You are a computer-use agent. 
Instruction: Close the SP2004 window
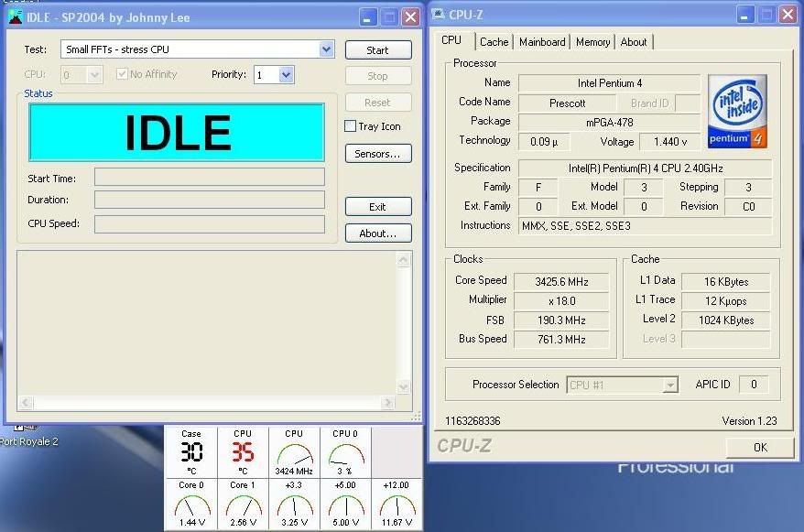click(411, 17)
